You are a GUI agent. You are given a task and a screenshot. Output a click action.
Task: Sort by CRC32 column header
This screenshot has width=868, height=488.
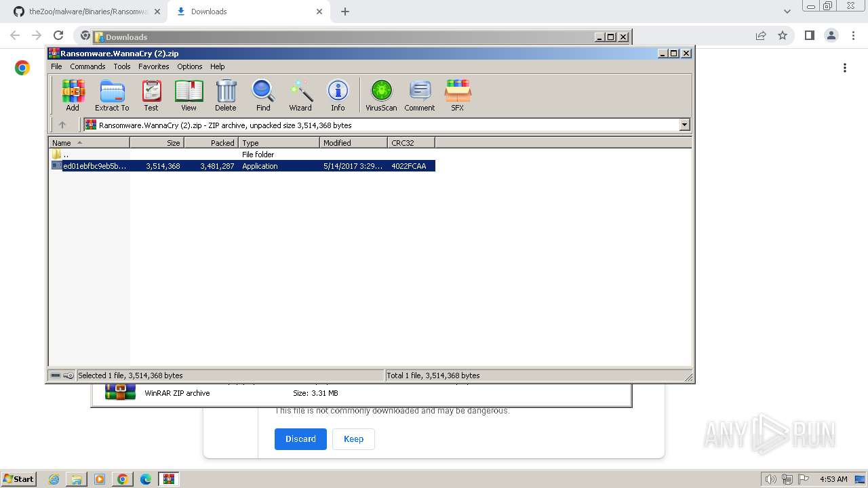point(411,142)
